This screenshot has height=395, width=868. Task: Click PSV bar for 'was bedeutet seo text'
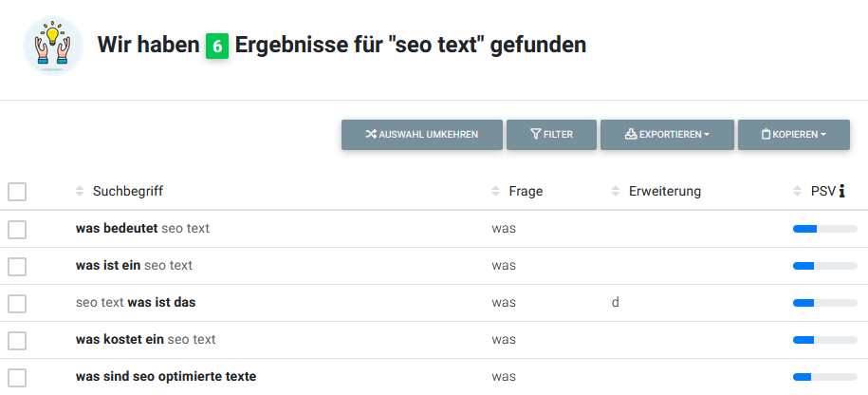point(823,229)
